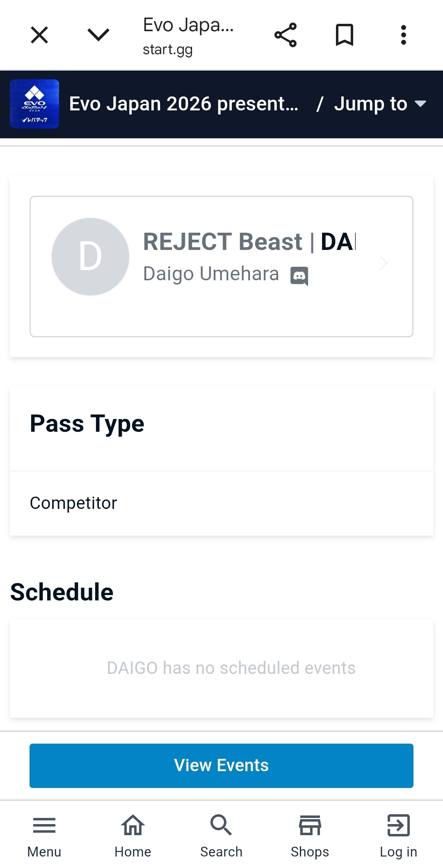Tap the Evo Japan tournament logo

coord(34,104)
